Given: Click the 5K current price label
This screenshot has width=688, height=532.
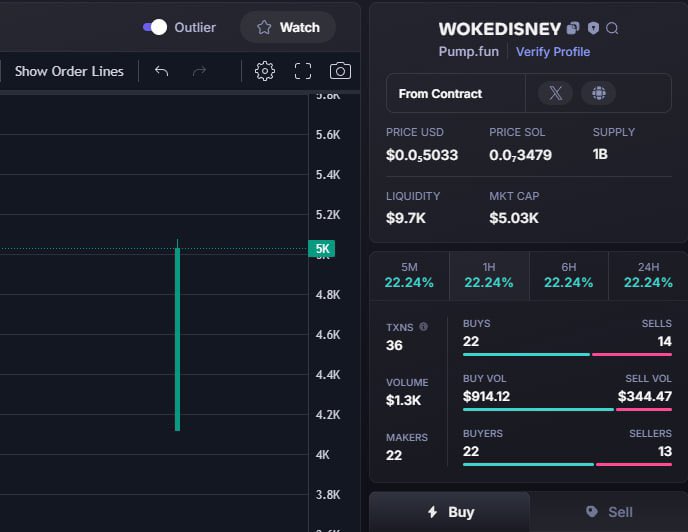Looking at the screenshot, I should pyautogui.click(x=322, y=249).
